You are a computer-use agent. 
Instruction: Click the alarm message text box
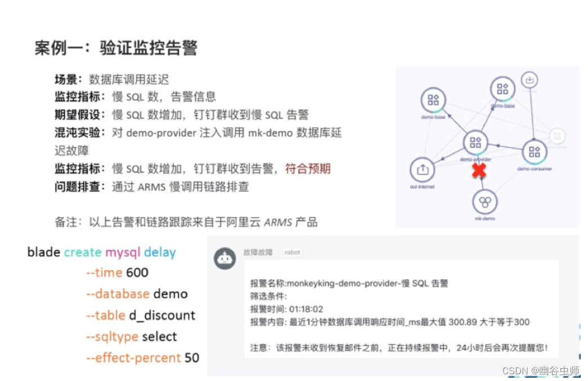[x=401, y=309]
